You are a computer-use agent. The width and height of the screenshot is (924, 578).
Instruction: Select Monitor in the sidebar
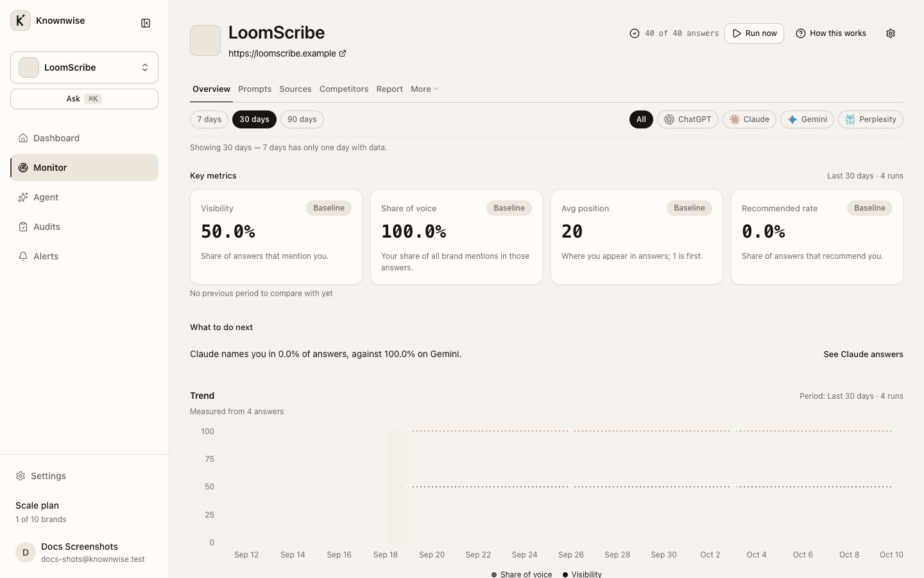click(84, 168)
